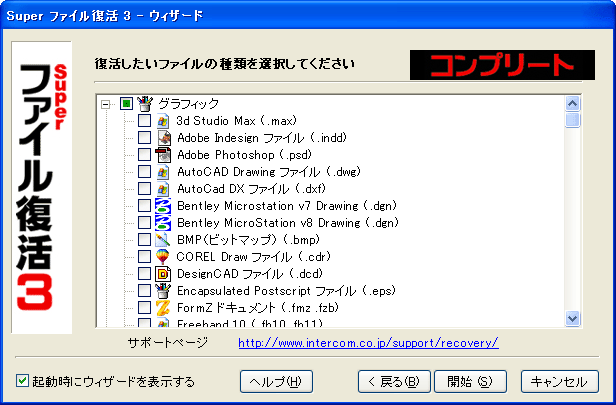Select DesignCAD ファイル (.dcd) label
Image resolution: width=616 pixels, height=405 pixels.
[x=250, y=274]
